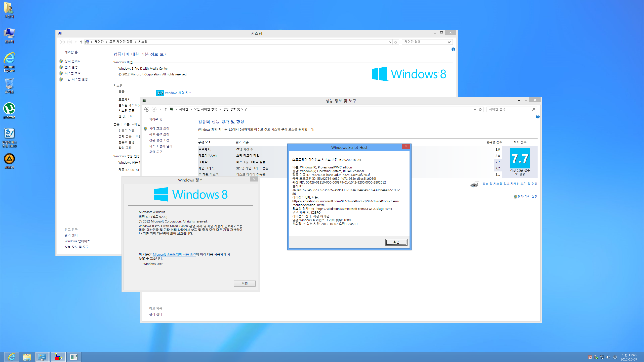Open 고급 시스템 설정 link
The image size is (644, 362).
pos(76,79)
